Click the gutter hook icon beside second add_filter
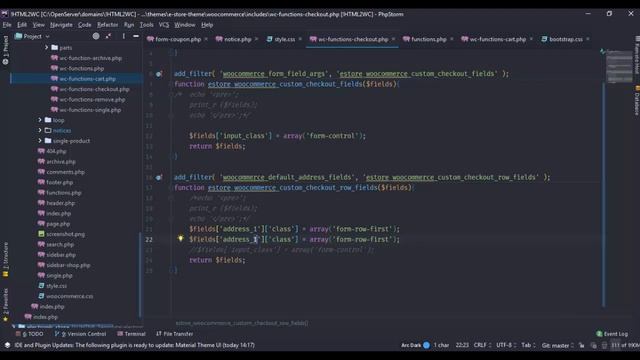 159,178
